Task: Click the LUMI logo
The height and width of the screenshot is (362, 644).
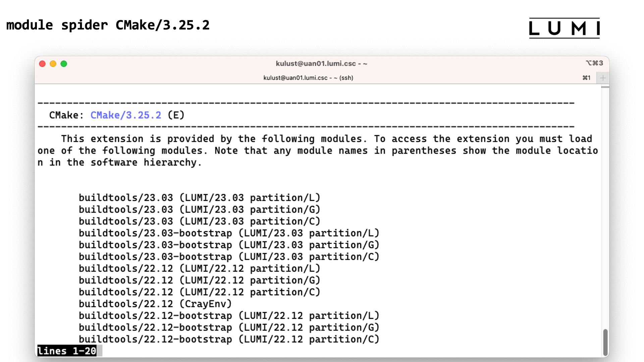Action: 565,28
